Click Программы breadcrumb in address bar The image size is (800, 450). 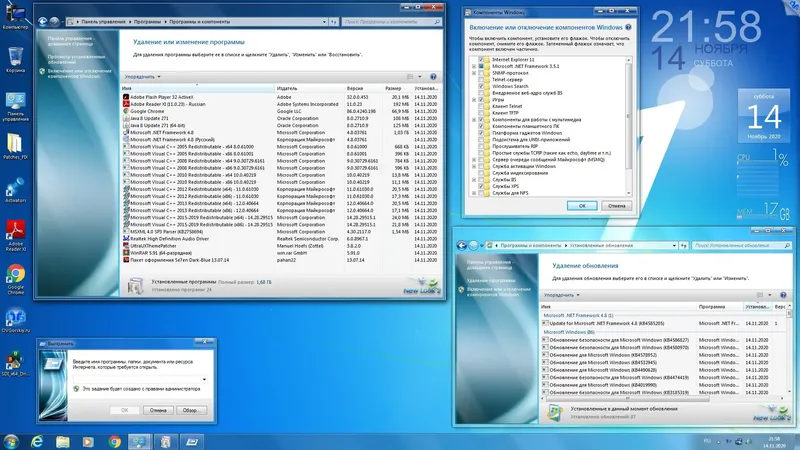pyautogui.click(x=148, y=22)
